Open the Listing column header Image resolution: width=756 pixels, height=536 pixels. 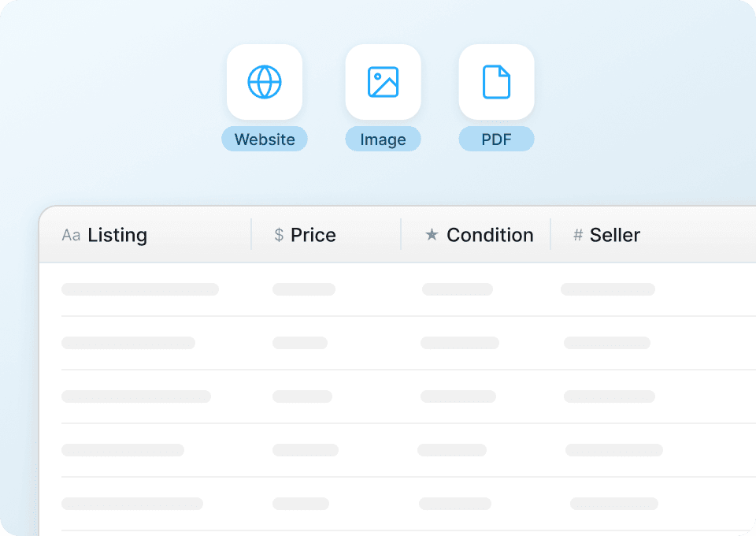(x=120, y=235)
